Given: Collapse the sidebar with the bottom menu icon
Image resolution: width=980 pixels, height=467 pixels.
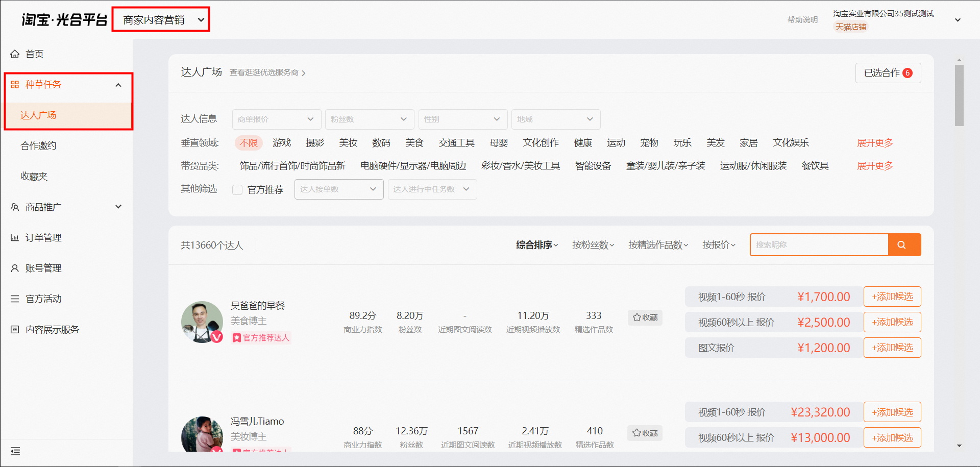Looking at the screenshot, I should (x=15, y=451).
